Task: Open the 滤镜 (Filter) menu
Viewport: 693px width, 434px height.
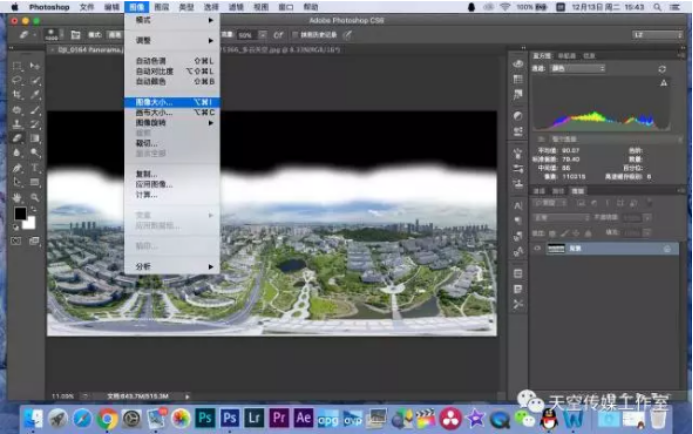Action: pos(236,6)
